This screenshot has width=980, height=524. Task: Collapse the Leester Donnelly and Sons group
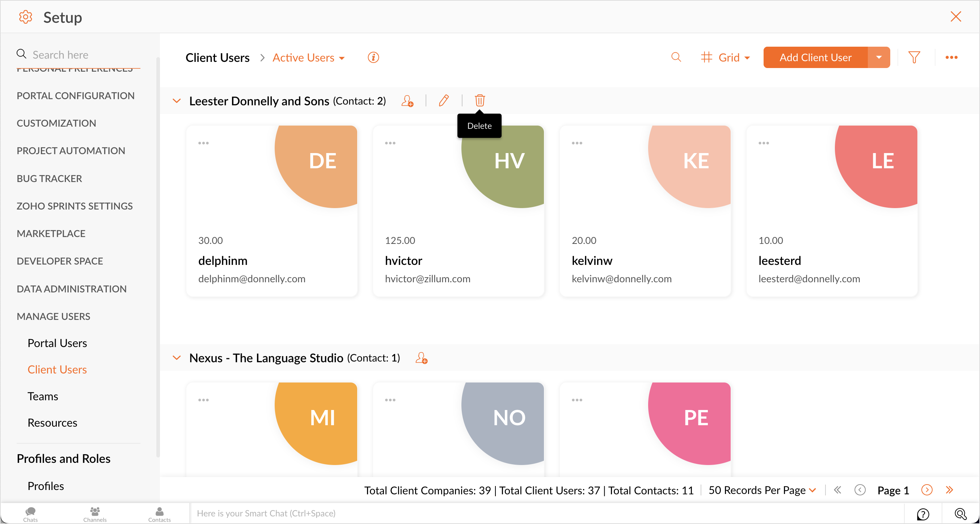tap(177, 101)
